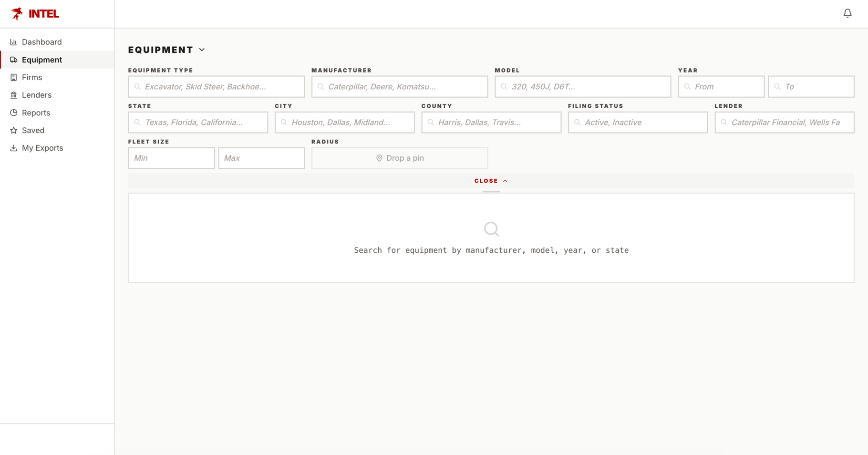Open State filter dropdown
Screen dimensions: 868x455
[x=198, y=123]
